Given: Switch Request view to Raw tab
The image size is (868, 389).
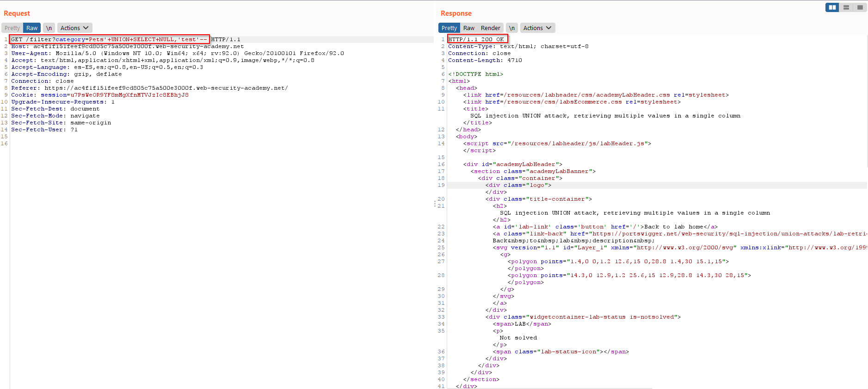Looking at the screenshot, I should 32,28.
